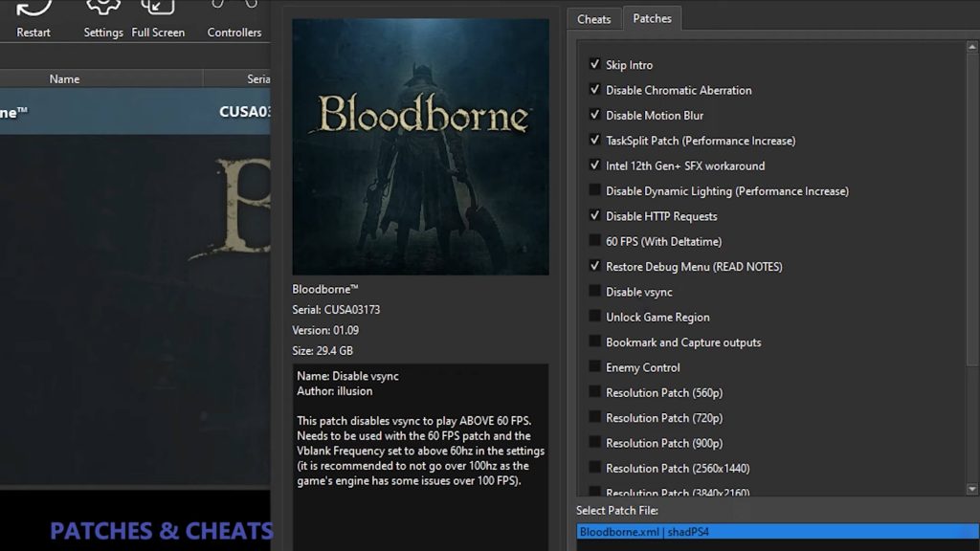The image size is (980, 551).
Task: Uncheck Disable Chromatic Aberration patch
Action: [595, 90]
